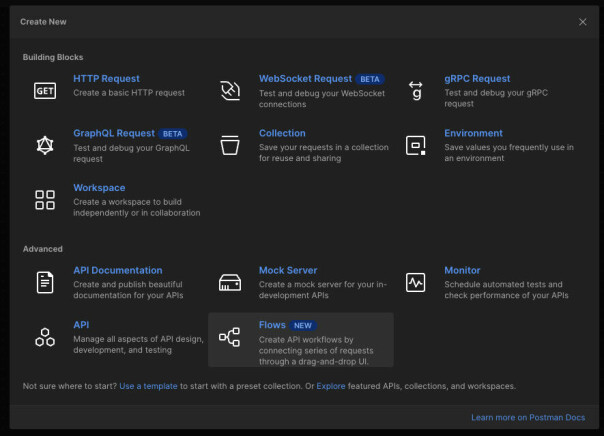Click "Create a mock server" description
604x436 pixels.
point(323,290)
